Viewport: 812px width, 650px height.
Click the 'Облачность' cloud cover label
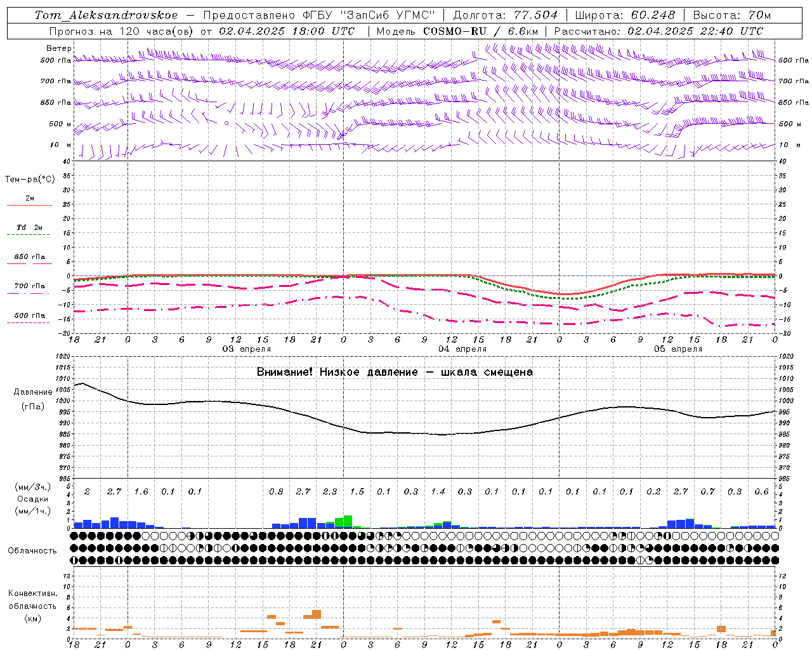pos(32,551)
